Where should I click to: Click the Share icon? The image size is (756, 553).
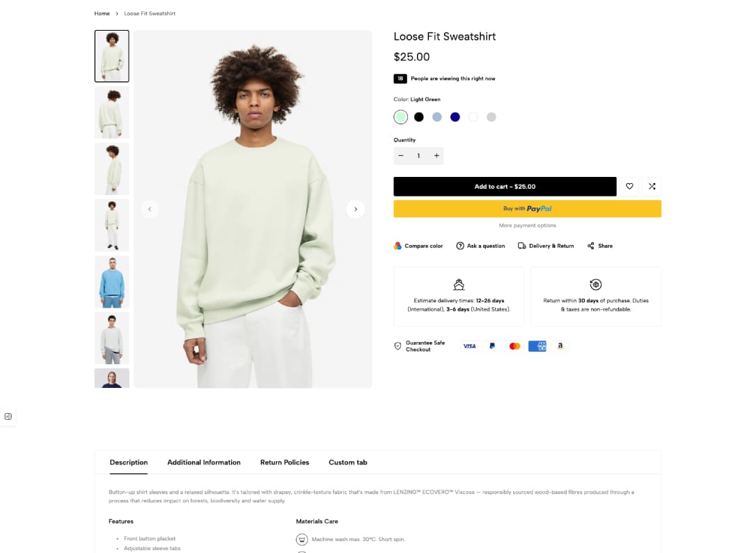coord(591,246)
